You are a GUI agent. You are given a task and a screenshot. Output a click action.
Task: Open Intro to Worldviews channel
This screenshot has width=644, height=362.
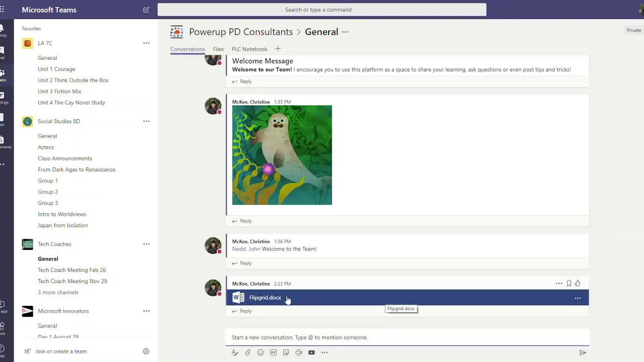[x=62, y=214]
